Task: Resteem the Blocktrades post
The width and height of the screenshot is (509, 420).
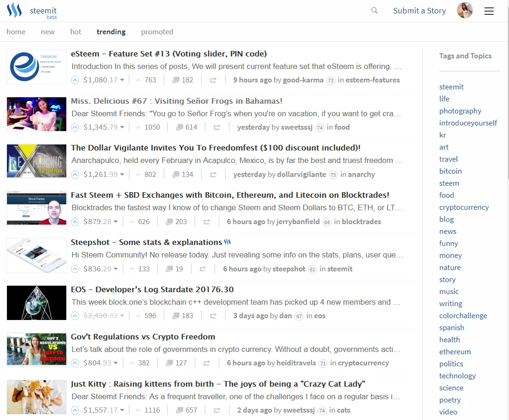Action: 207,222
